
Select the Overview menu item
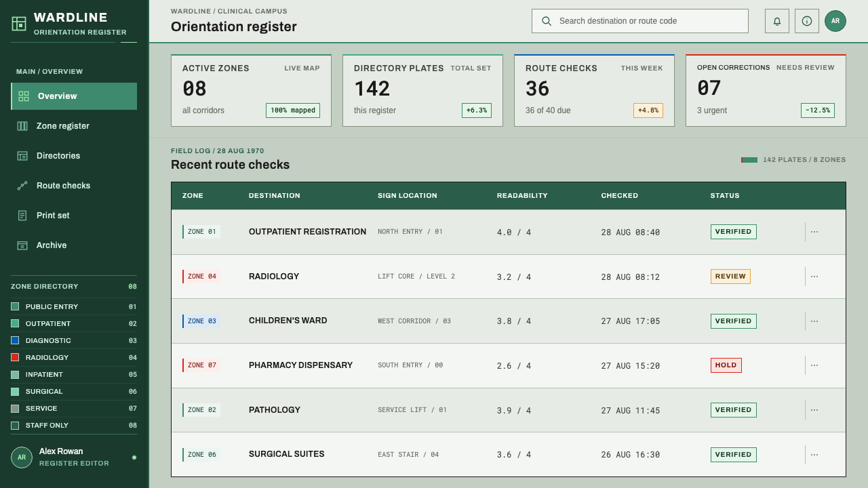(74, 96)
